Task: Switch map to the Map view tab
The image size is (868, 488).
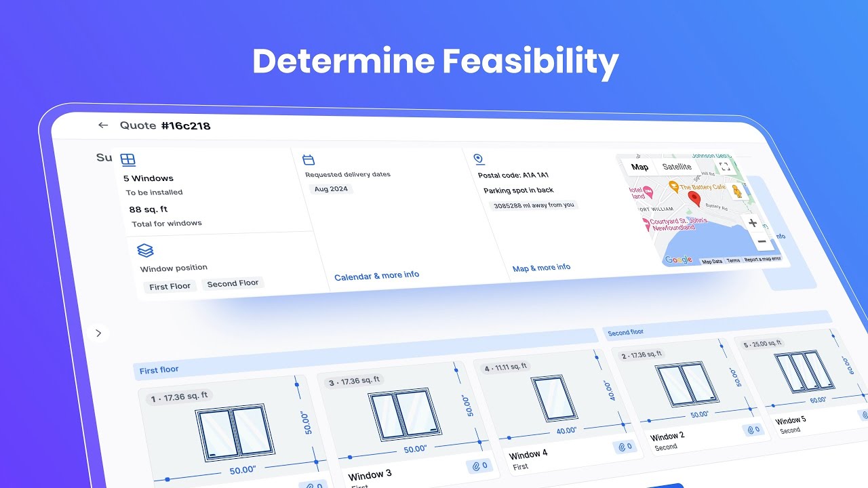Action: coord(639,167)
